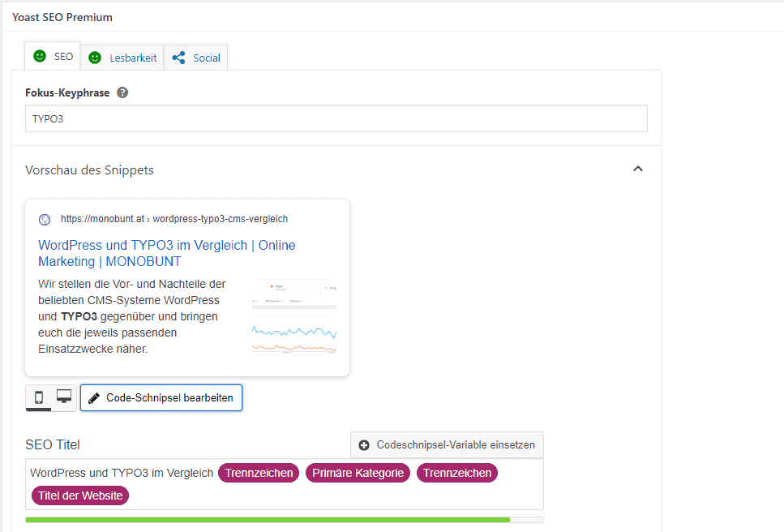784x532 pixels.
Task: Click the share icon on Social tab
Action: [x=178, y=58]
